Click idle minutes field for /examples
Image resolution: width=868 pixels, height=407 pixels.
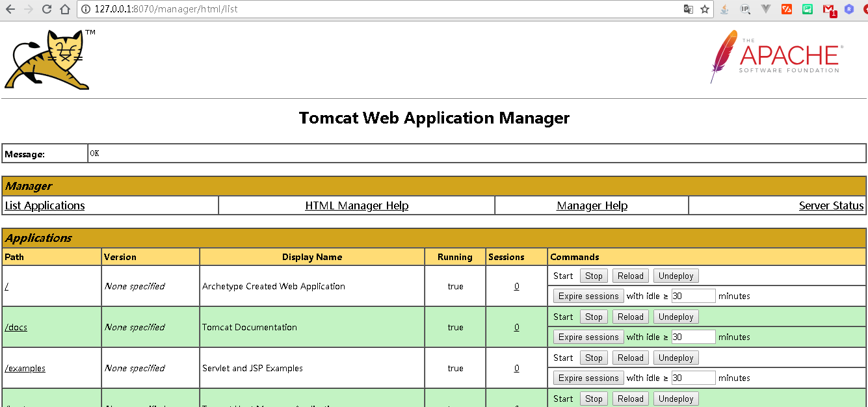[692, 378]
